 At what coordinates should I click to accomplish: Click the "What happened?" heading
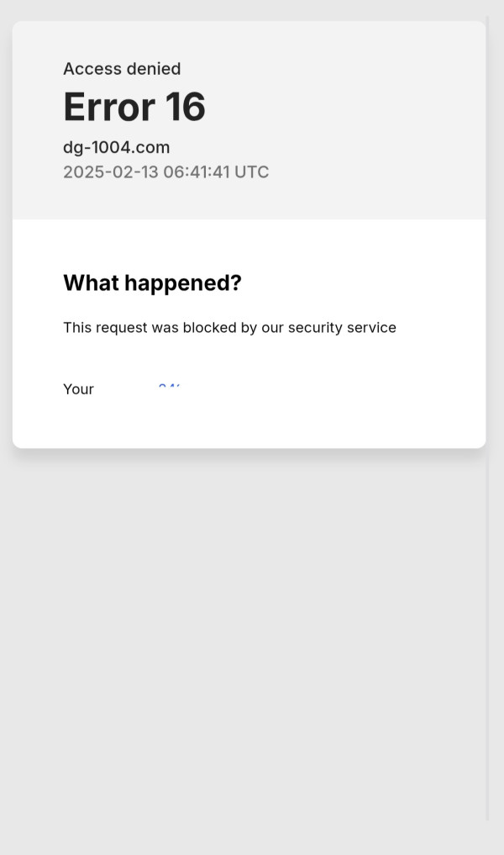point(152,283)
